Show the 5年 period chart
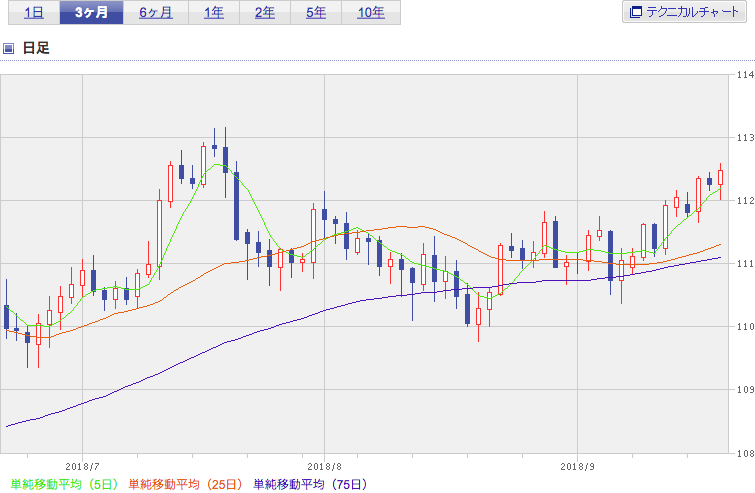This screenshot has height=493, width=755. pyautogui.click(x=316, y=13)
